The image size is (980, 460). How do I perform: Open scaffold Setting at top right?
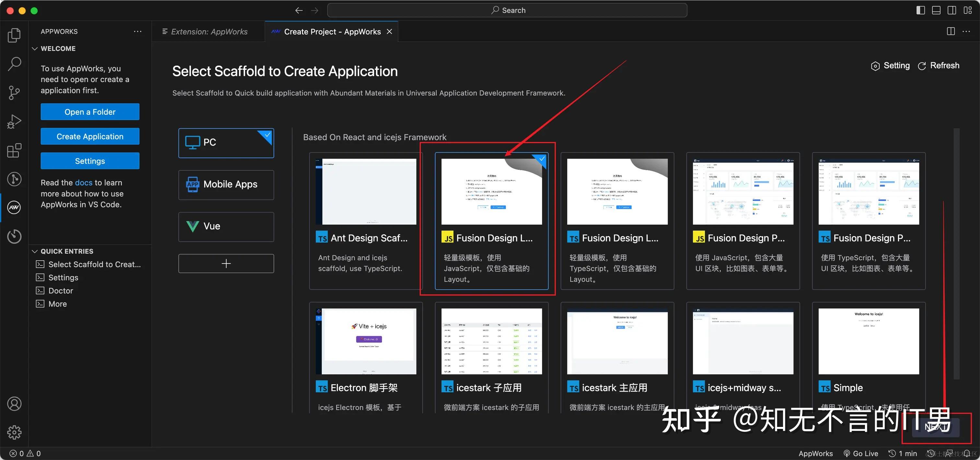[890, 65]
